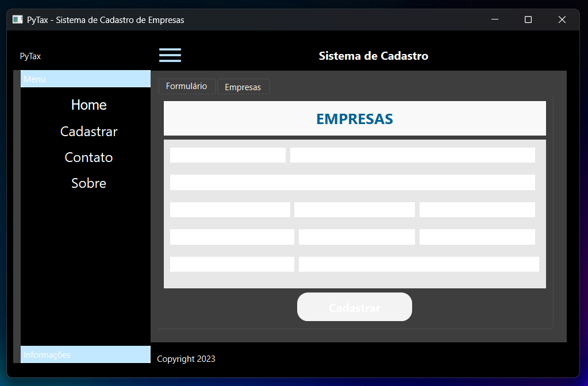
Task: Click the rightmost field in the fourth form row
Action: (x=477, y=237)
